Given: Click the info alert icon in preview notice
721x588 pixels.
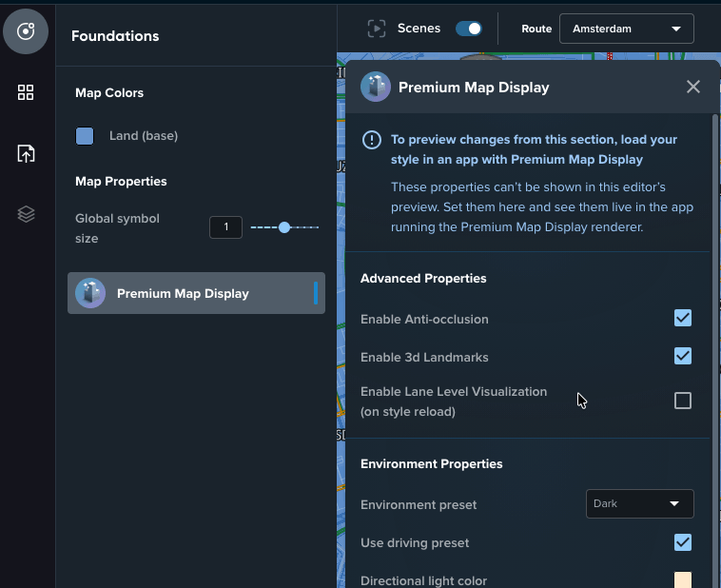Looking at the screenshot, I should point(372,140).
